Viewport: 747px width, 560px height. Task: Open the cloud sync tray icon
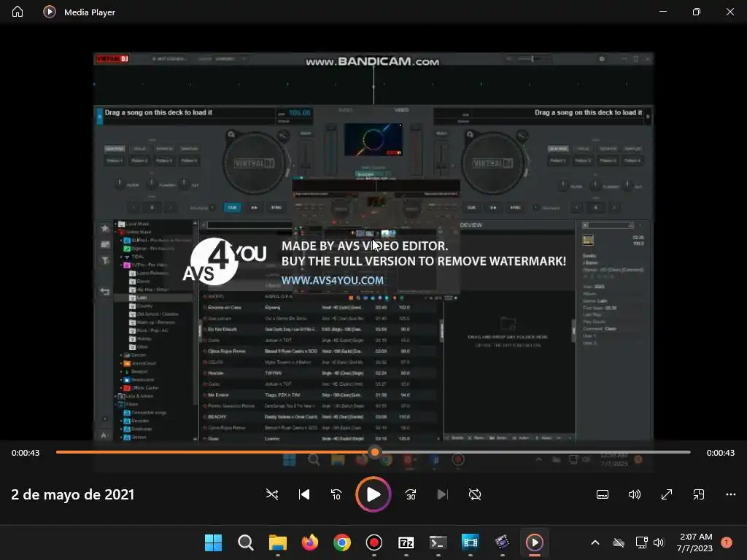[619, 542]
